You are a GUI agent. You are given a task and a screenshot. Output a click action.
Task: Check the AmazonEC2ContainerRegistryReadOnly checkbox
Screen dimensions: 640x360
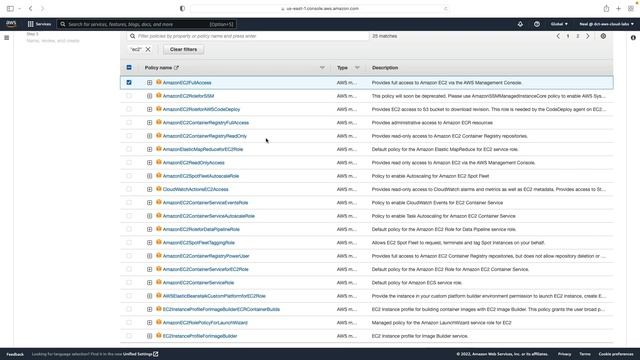coord(129,136)
